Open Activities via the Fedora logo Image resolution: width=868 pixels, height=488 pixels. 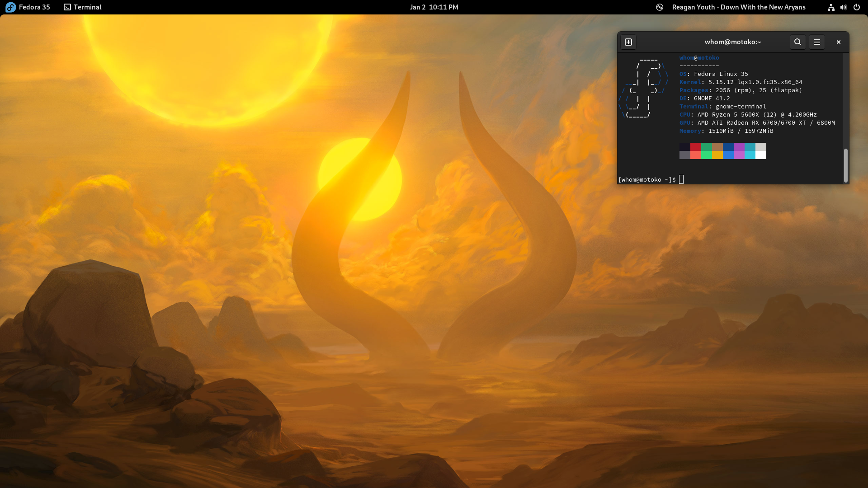click(10, 7)
